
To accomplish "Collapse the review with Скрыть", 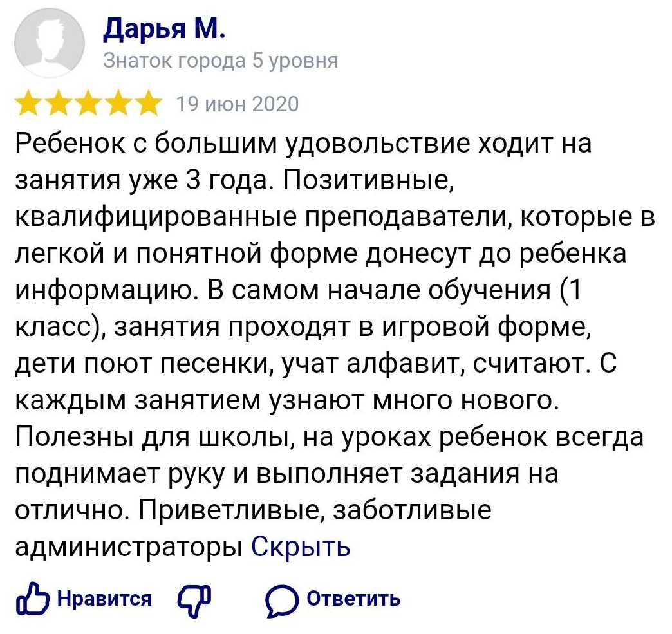I will click(301, 546).
